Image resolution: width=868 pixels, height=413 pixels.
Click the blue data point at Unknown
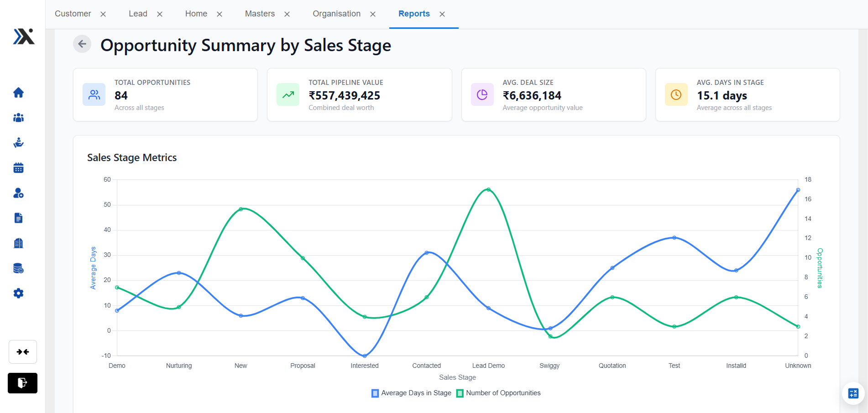coord(798,190)
